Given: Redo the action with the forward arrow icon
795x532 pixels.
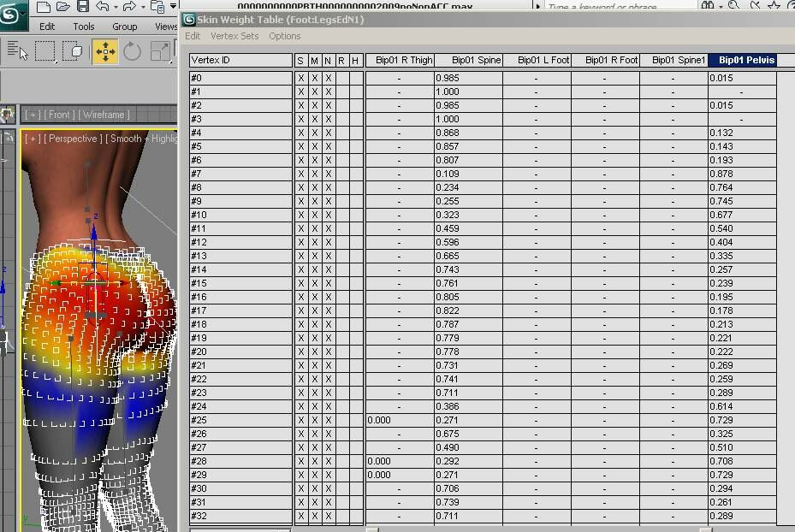Looking at the screenshot, I should click(x=130, y=7).
